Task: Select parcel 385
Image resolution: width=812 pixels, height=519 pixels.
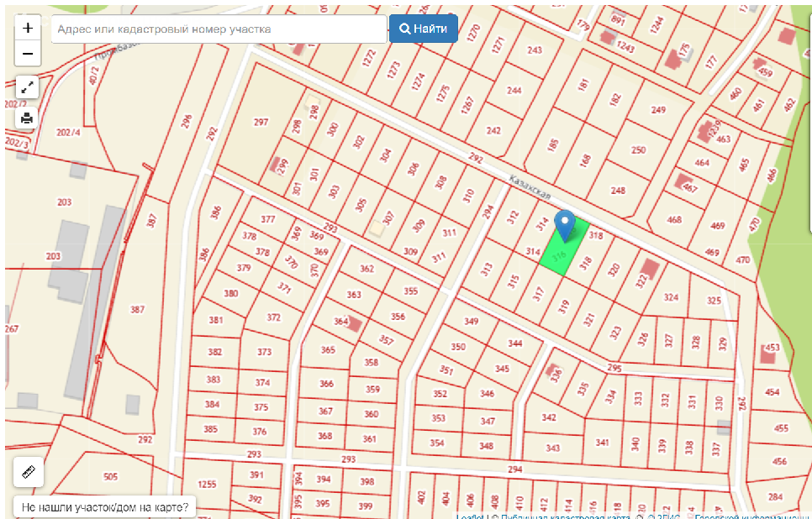Action: point(210,429)
